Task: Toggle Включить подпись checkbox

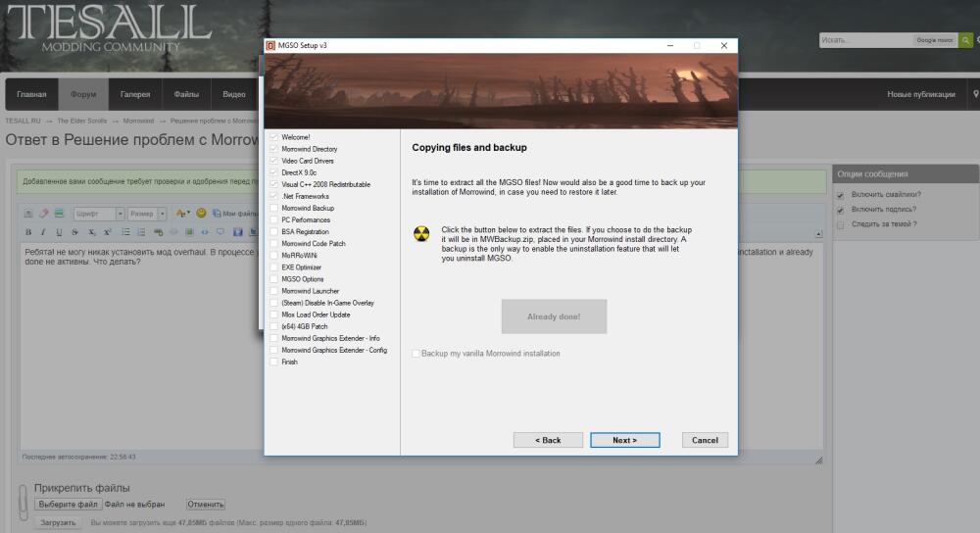Action: click(841, 210)
